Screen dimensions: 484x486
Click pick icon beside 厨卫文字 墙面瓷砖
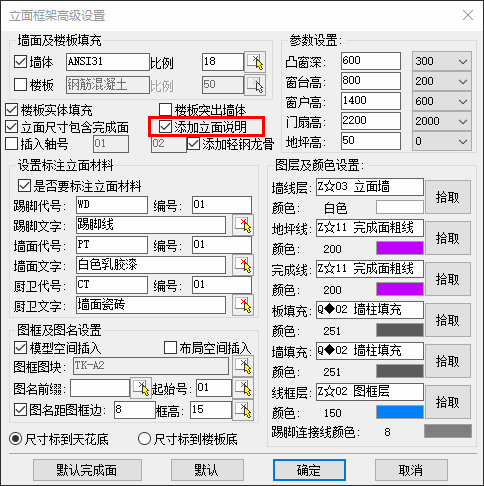click(243, 305)
